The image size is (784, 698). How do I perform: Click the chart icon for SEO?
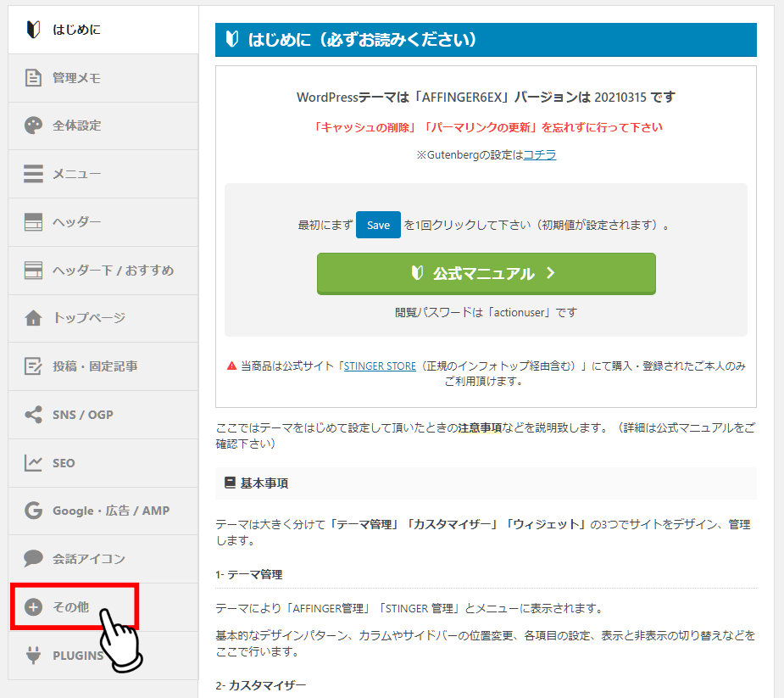[x=33, y=463]
